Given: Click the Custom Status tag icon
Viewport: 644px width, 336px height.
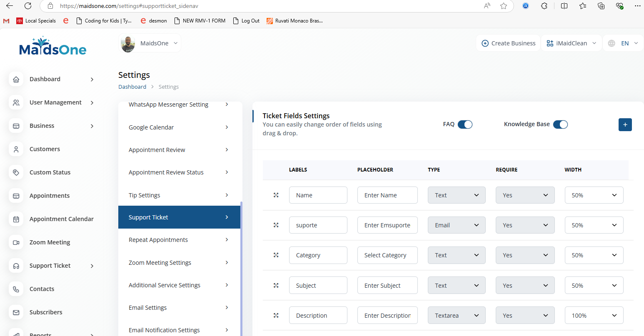Looking at the screenshot, I should (16, 172).
